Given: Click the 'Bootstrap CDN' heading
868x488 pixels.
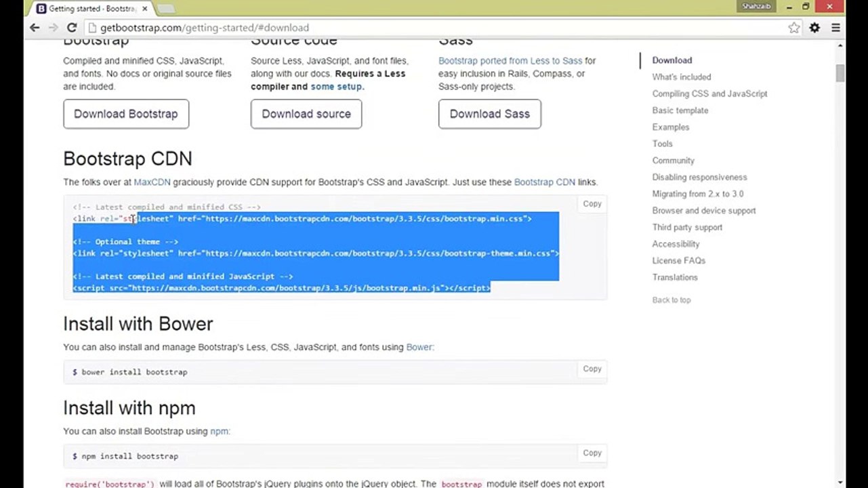Looking at the screenshot, I should tap(127, 159).
